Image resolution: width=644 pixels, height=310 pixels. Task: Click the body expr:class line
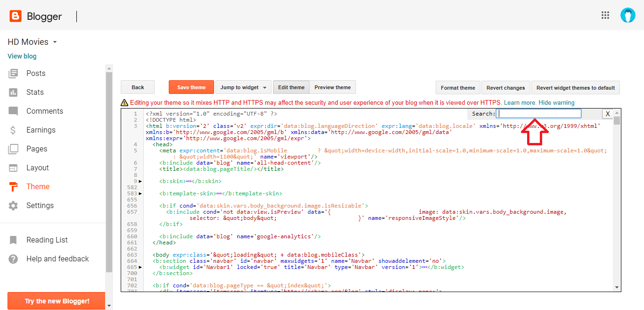(x=258, y=255)
